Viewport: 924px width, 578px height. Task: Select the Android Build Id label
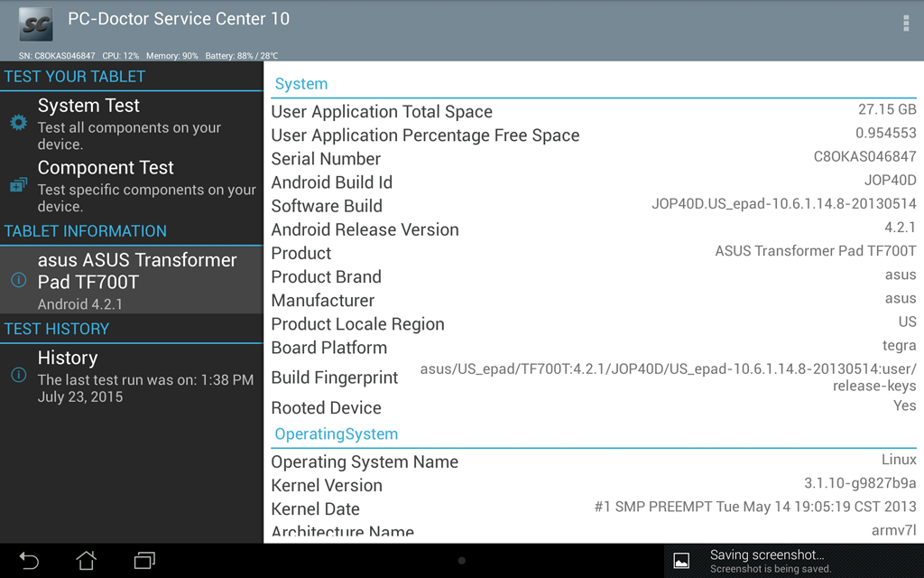(332, 182)
